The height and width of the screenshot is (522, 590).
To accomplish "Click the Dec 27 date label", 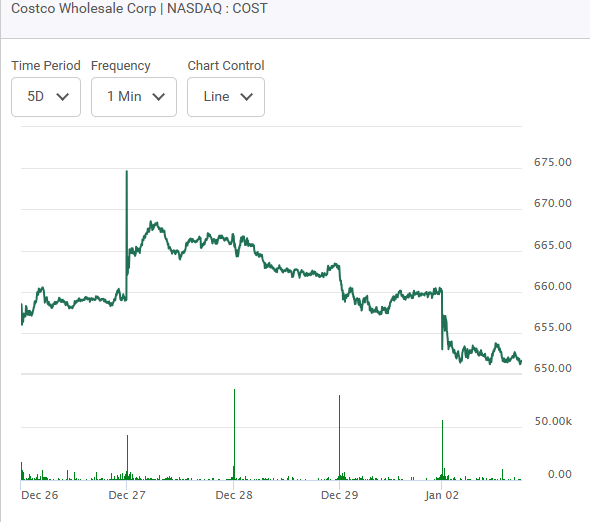I will (x=127, y=495).
